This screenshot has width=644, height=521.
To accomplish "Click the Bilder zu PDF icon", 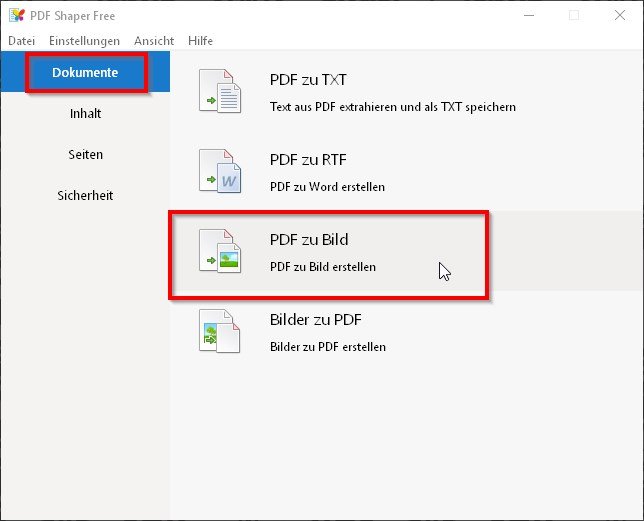I will [x=220, y=332].
